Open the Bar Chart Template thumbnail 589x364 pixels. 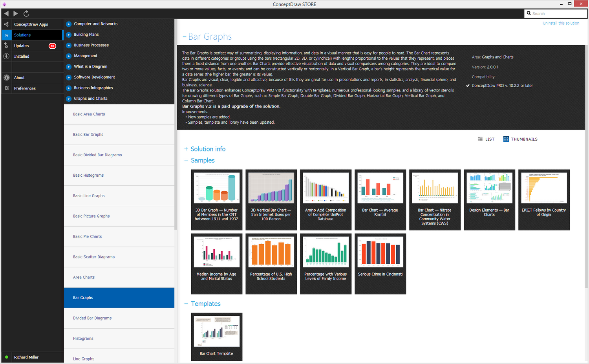[x=216, y=337]
